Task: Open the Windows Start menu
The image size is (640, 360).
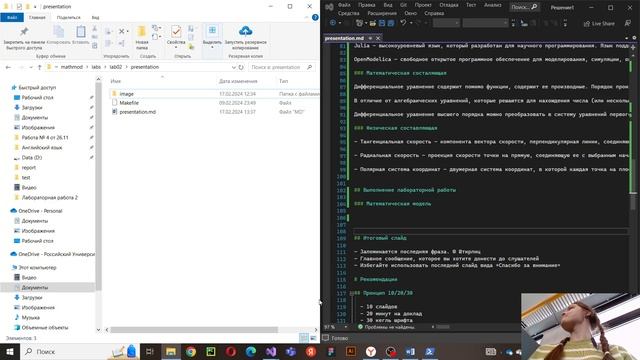Action: click(x=10, y=351)
